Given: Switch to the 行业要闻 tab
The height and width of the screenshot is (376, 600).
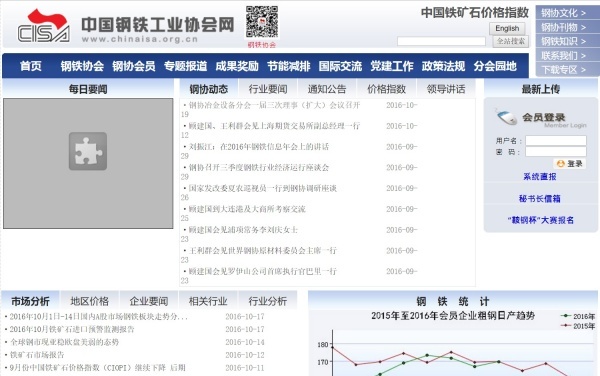Looking at the screenshot, I should [x=268, y=89].
